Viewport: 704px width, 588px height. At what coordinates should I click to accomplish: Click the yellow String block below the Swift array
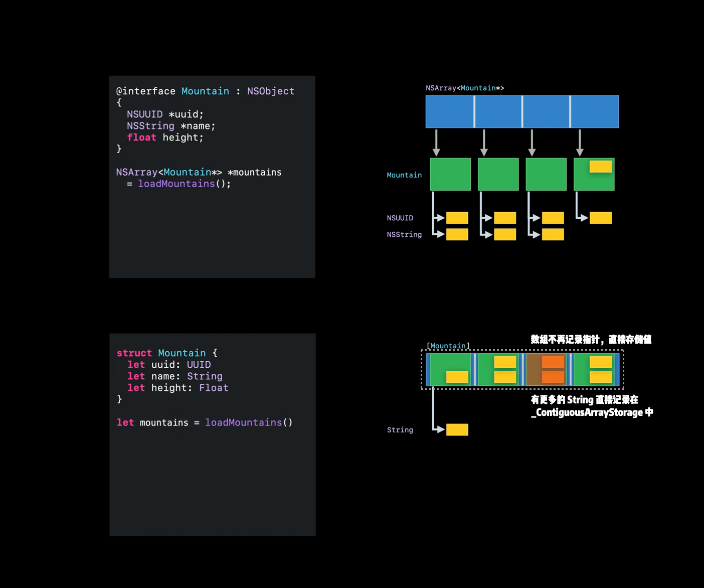[x=457, y=429]
